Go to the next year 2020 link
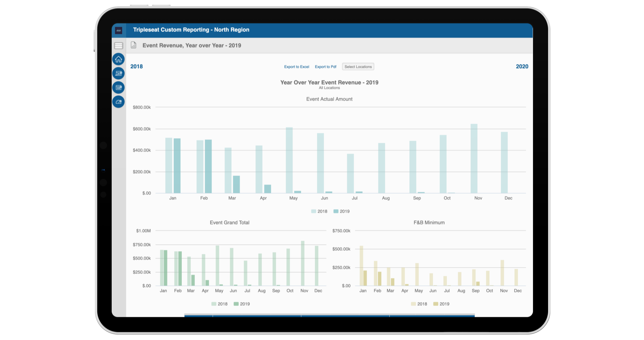644x340 pixels. [522, 66]
